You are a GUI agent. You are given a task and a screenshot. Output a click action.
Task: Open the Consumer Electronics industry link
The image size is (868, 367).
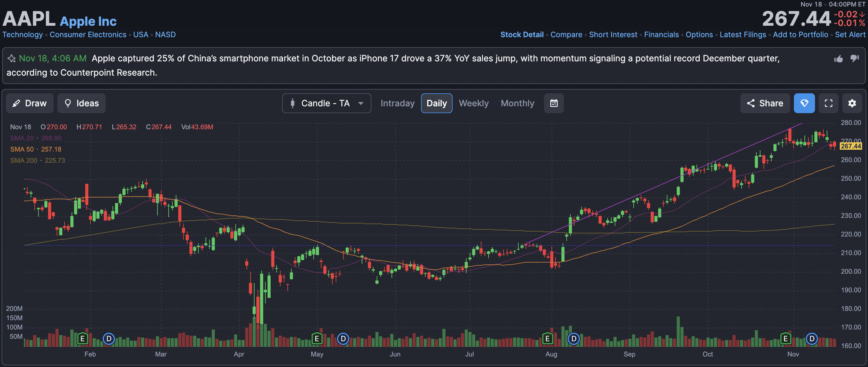(x=88, y=35)
